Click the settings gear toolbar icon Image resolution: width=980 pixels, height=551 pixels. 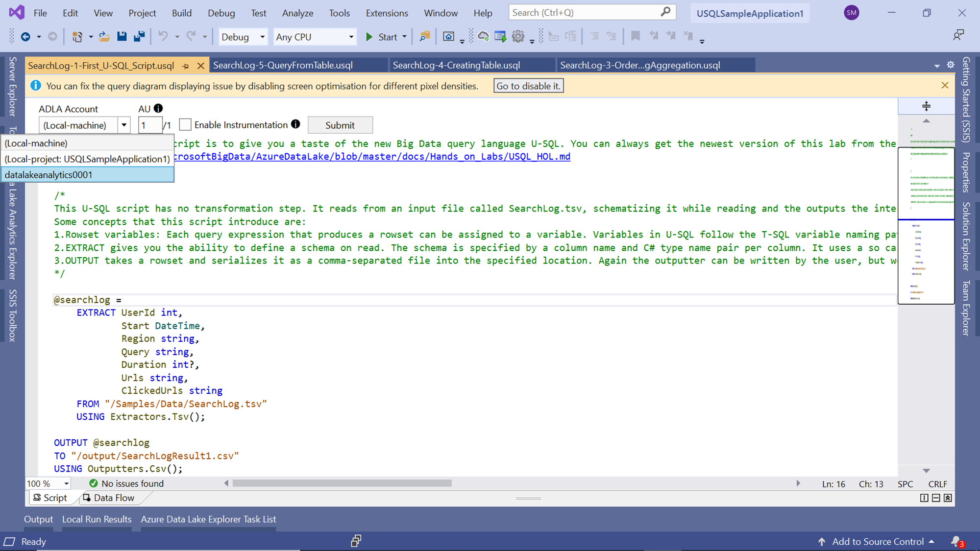tap(518, 36)
